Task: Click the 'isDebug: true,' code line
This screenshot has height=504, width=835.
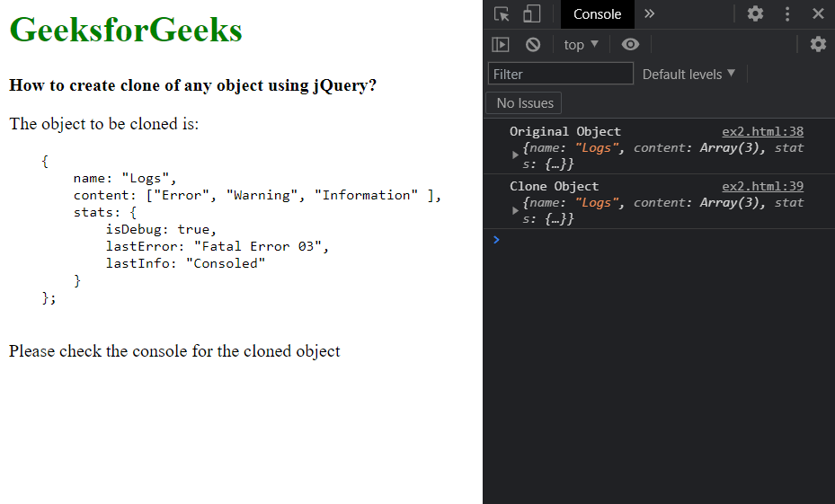Action: [x=161, y=229]
